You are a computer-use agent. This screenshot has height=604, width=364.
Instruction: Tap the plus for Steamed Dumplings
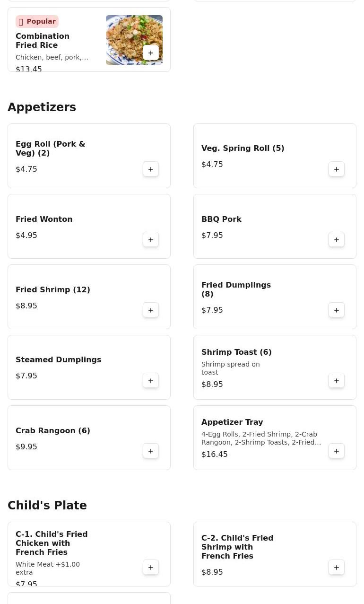(x=151, y=381)
